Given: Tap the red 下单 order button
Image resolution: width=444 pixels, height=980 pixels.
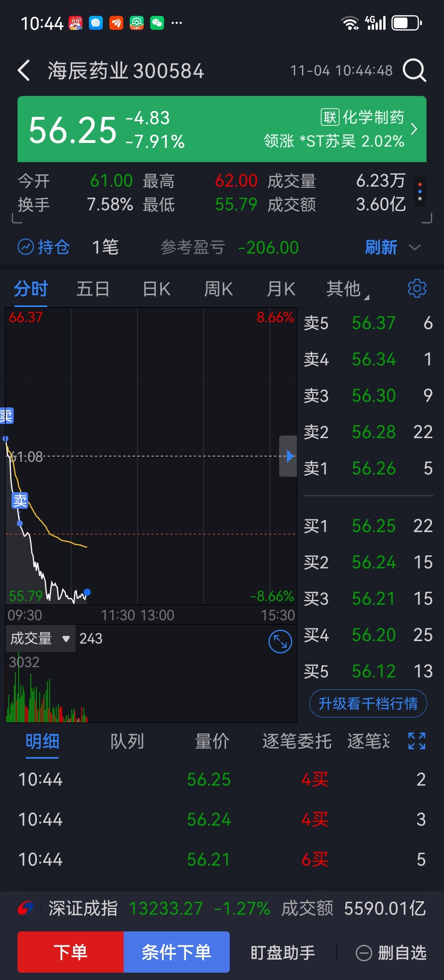Looking at the screenshot, I should click(x=71, y=952).
